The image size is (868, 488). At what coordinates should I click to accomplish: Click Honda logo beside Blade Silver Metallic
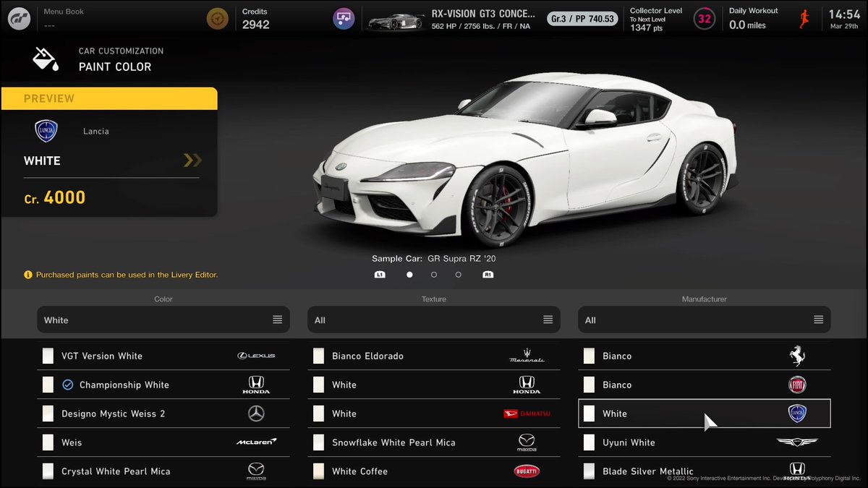pyautogui.click(x=797, y=470)
